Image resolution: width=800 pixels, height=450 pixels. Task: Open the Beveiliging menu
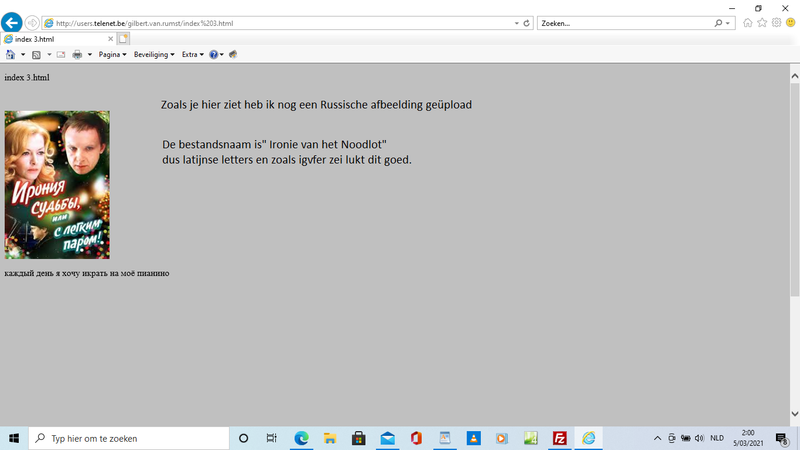[154, 55]
